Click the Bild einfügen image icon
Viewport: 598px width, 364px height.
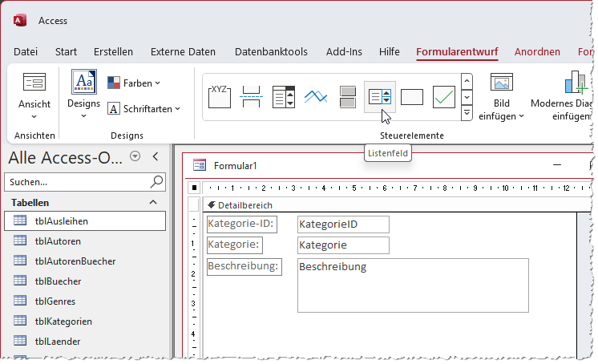pyautogui.click(x=502, y=82)
